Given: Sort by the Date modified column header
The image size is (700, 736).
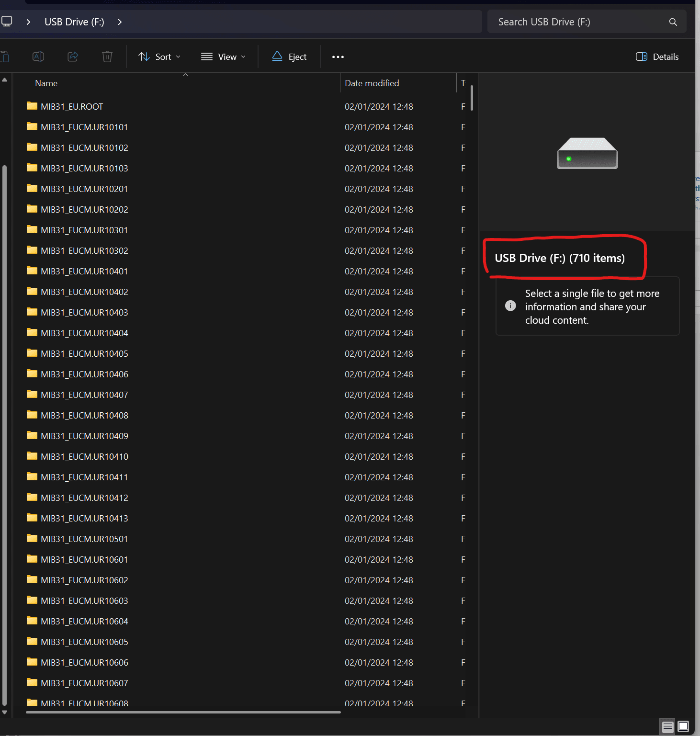Looking at the screenshot, I should point(372,83).
